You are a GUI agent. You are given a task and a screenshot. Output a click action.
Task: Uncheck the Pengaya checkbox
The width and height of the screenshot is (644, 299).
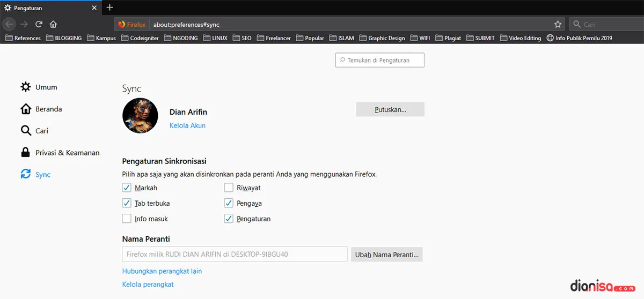pyautogui.click(x=229, y=203)
